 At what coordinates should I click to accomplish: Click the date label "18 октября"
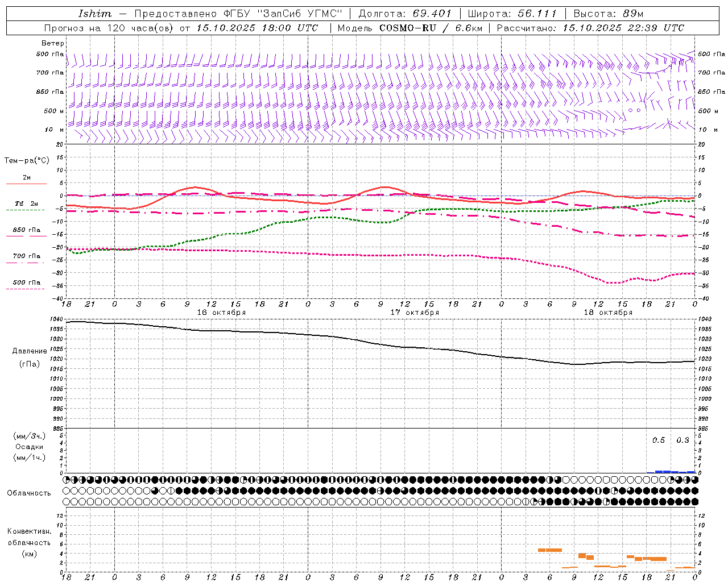(608, 313)
